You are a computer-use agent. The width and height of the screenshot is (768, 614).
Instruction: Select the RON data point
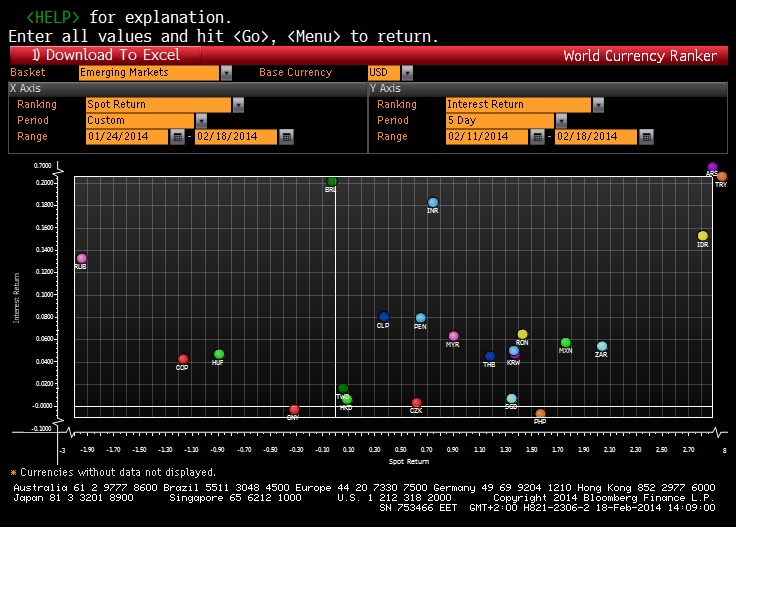tap(523, 334)
